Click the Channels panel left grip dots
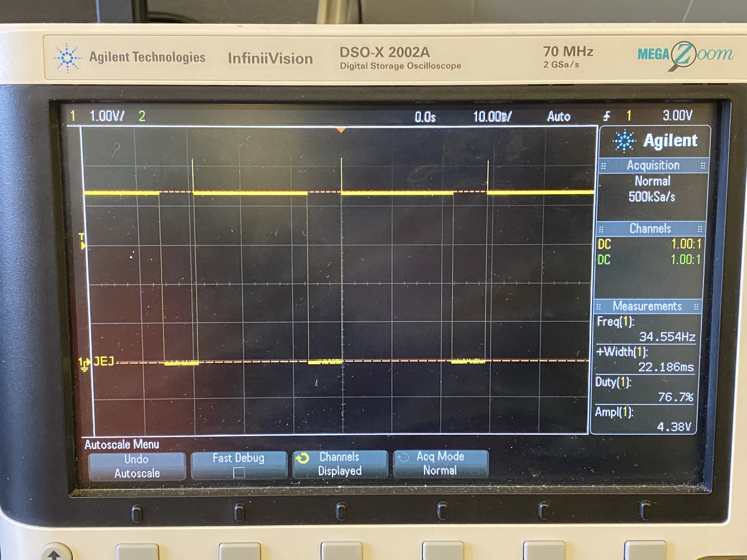Viewport: 747px width, 560px height. pyautogui.click(x=601, y=230)
